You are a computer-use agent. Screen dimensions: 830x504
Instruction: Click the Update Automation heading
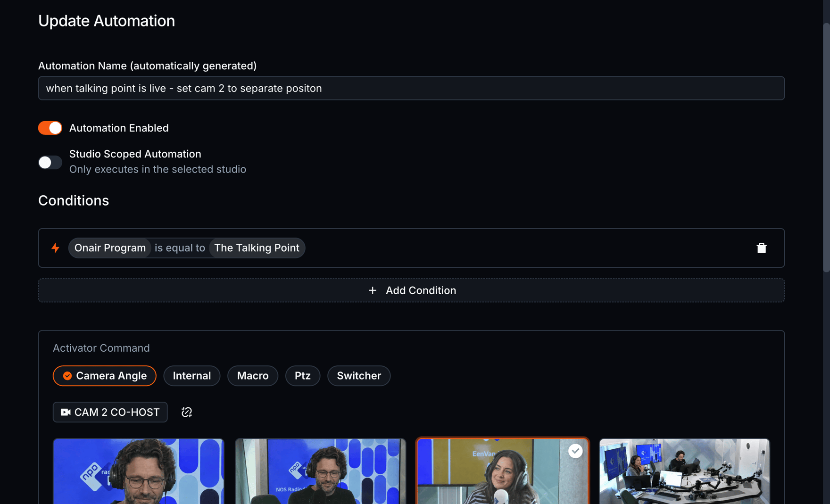tap(107, 21)
